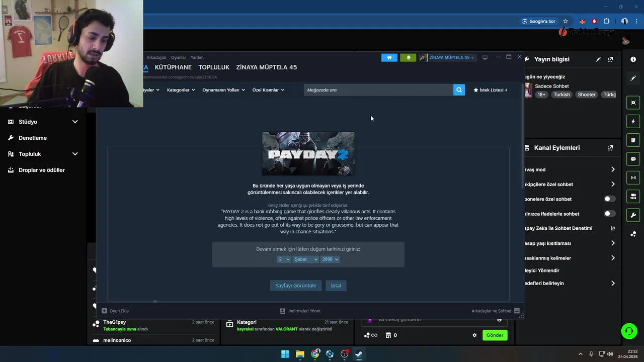Edit Yayın bilgisi with pencil icon

click(x=598, y=59)
